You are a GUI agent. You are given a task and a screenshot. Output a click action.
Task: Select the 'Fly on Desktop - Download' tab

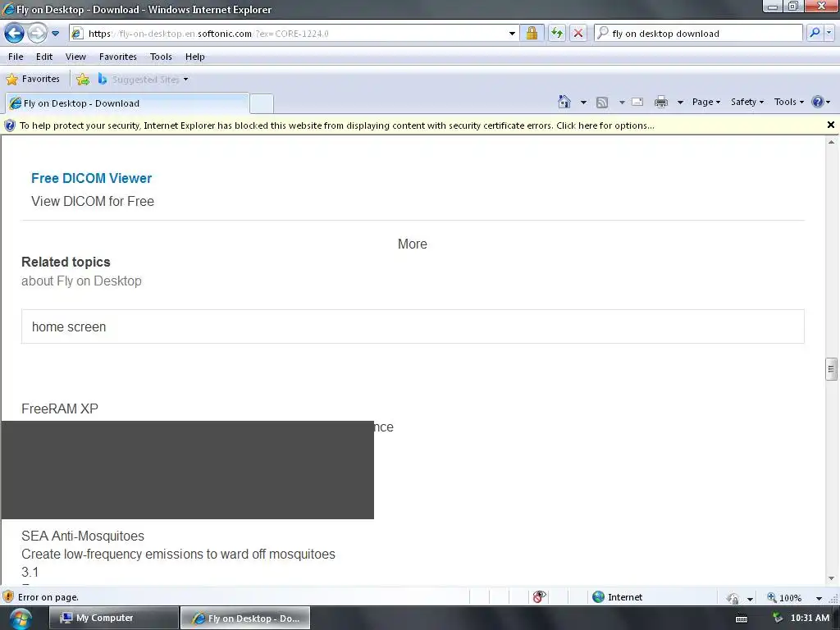[127, 103]
